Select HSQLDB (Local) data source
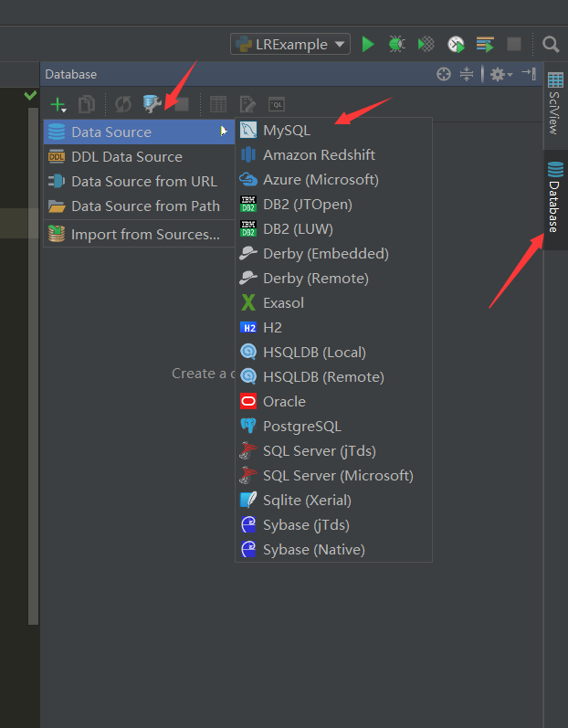This screenshot has width=568, height=728. point(333,353)
